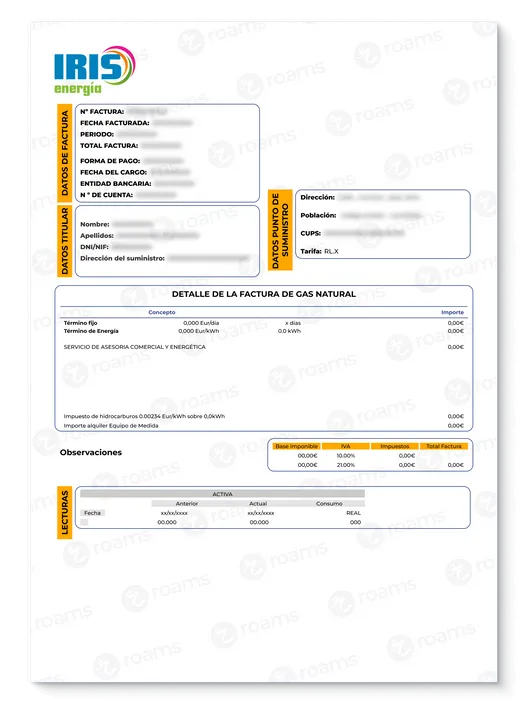
Task: Click the 'IVA' header cell
Action: click(x=346, y=446)
